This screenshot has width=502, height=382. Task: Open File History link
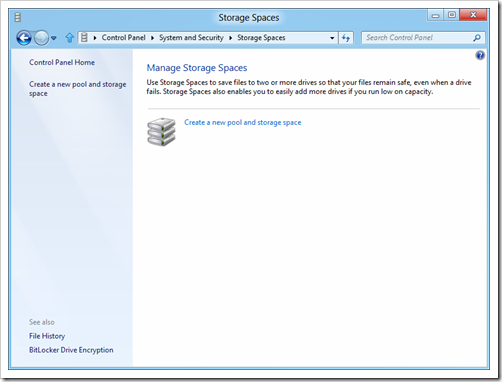pos(47,336)
